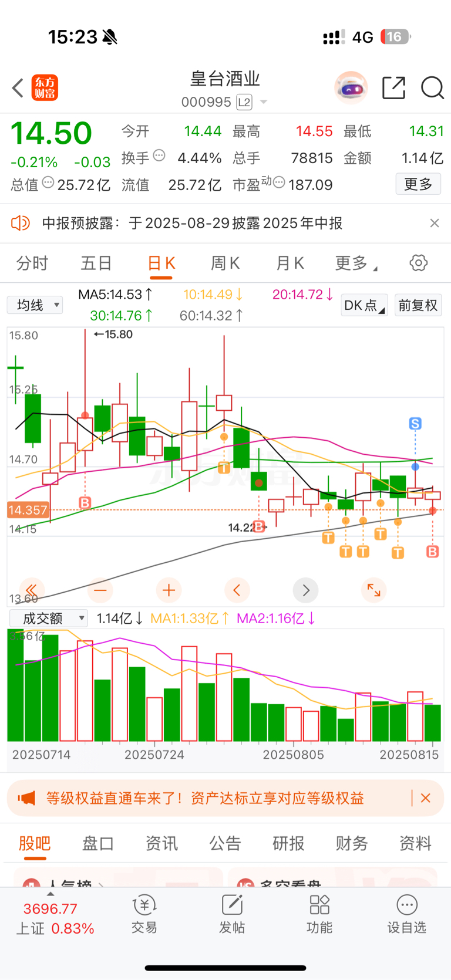Expand the 上证 index bar
This screenshot has width=451, height=980.
[x=51, y=894]
